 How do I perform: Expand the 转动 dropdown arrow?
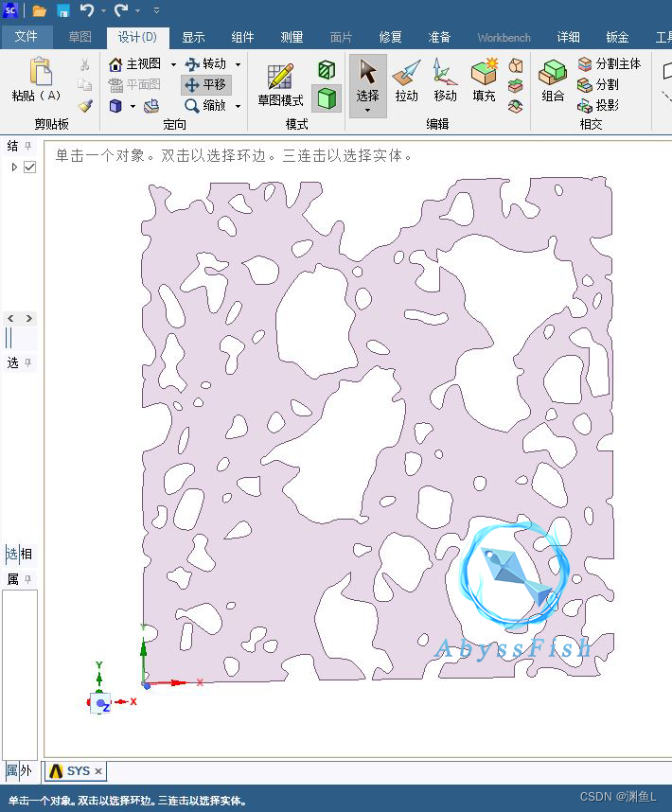pos(239,64)
